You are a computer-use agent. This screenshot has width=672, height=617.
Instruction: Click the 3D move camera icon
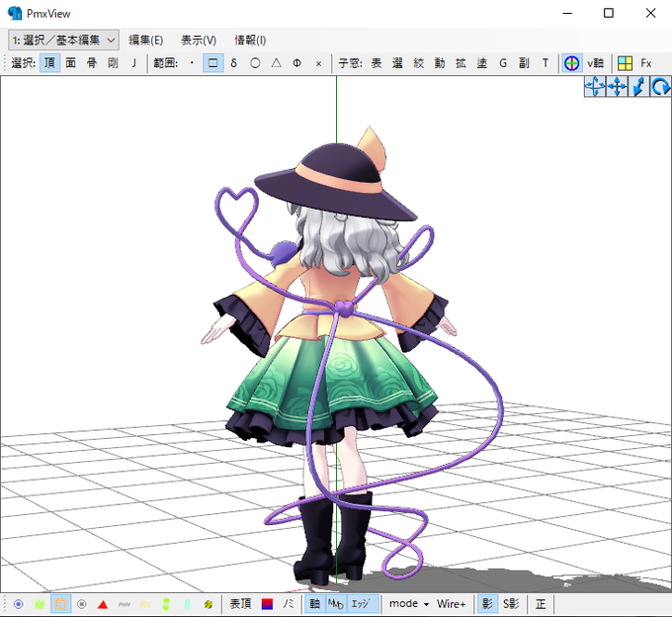[595, 87]
